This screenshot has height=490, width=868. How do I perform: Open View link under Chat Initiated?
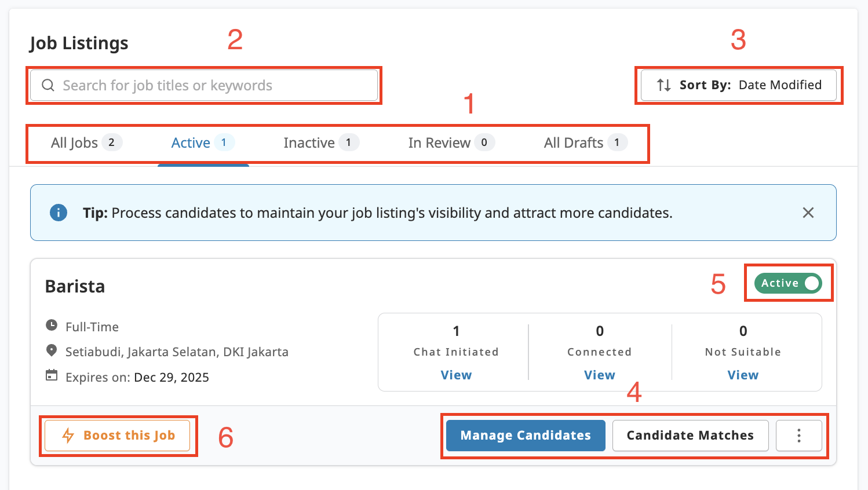tap(456, 375)
